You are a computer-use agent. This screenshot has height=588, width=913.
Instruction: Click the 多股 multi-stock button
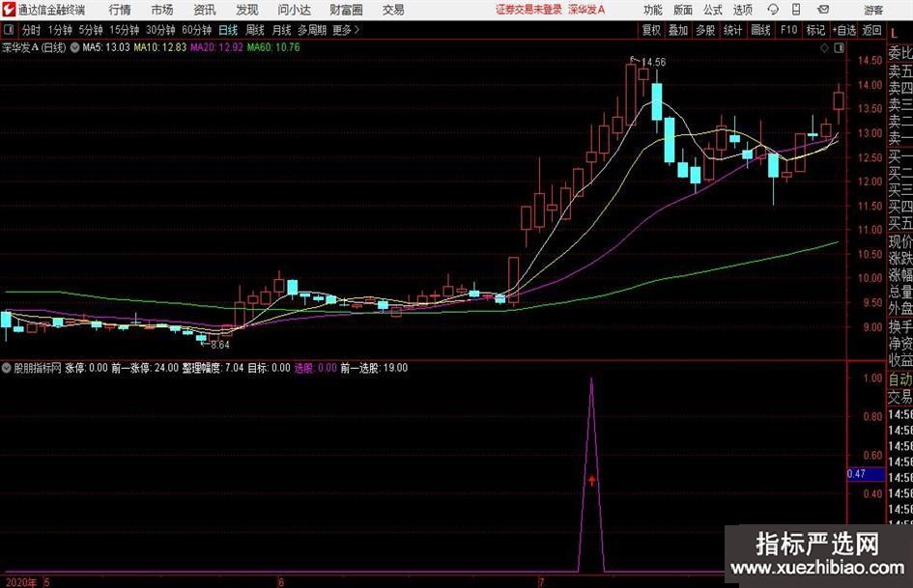[x=705, y=30]
